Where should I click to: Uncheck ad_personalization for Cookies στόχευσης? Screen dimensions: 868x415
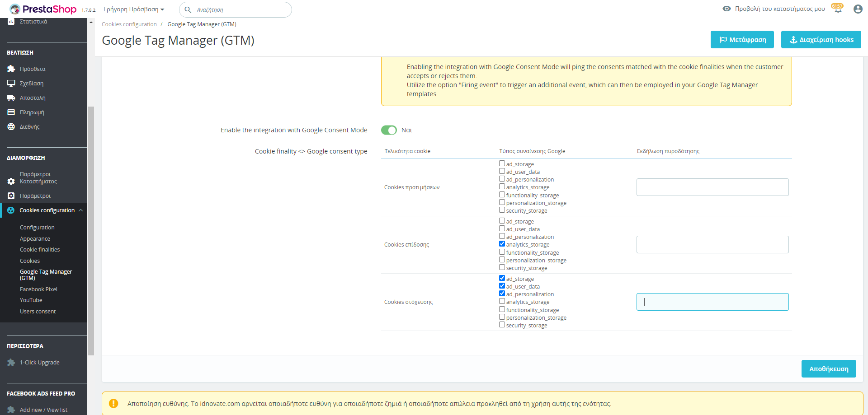(502, 294)
